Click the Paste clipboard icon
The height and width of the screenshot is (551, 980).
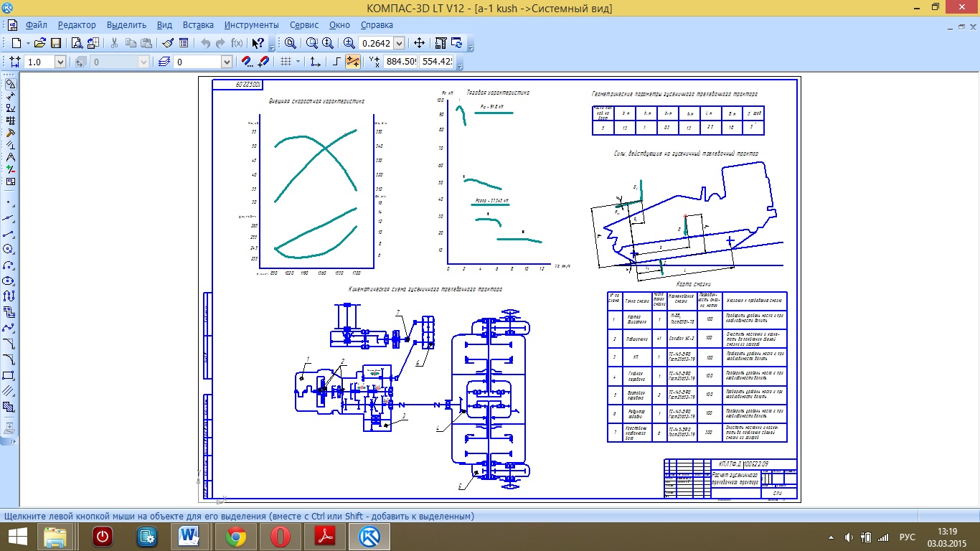146,43
